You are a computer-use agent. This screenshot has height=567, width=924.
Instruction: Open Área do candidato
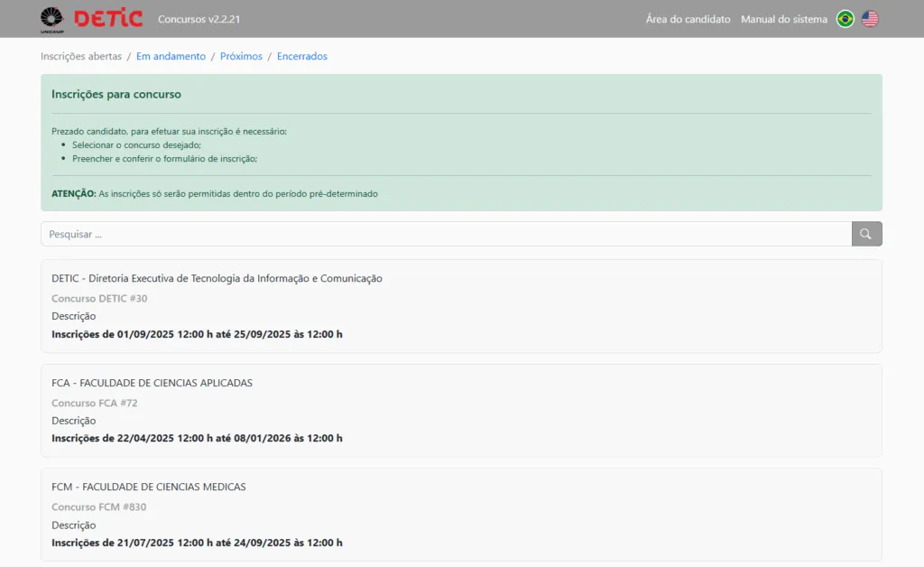pyautogui.click(x=688, y=19)
